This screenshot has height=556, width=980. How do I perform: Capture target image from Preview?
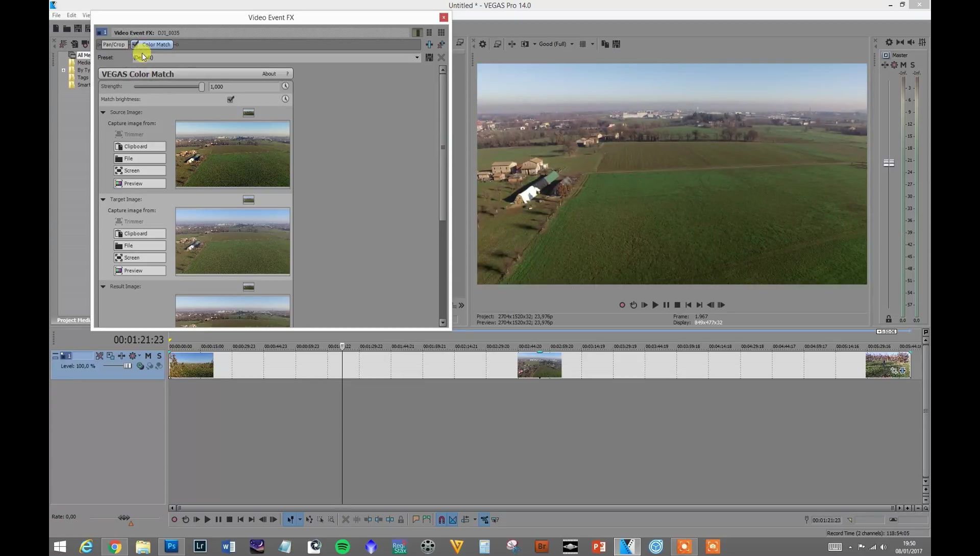(x=140, y=271)
